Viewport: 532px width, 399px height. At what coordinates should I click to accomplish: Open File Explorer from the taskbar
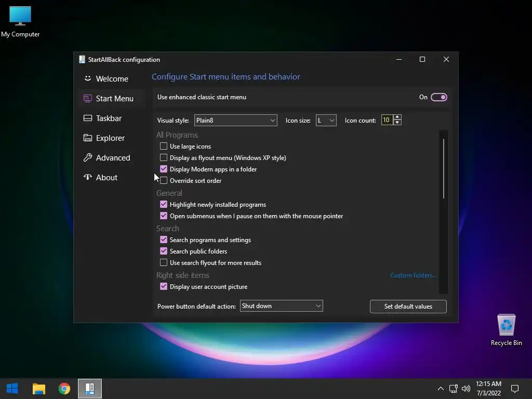38,389
